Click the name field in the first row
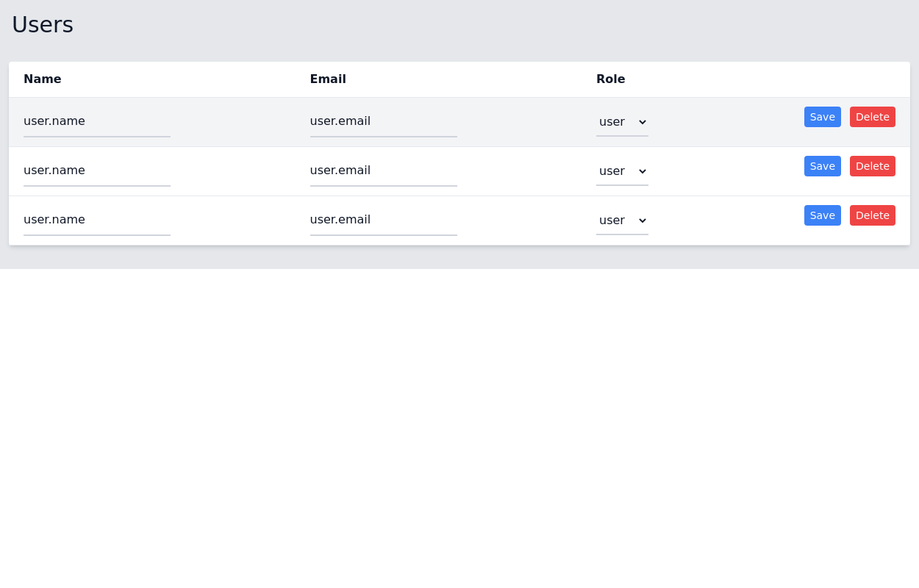 pyautogui.click(x=96, y=121)
